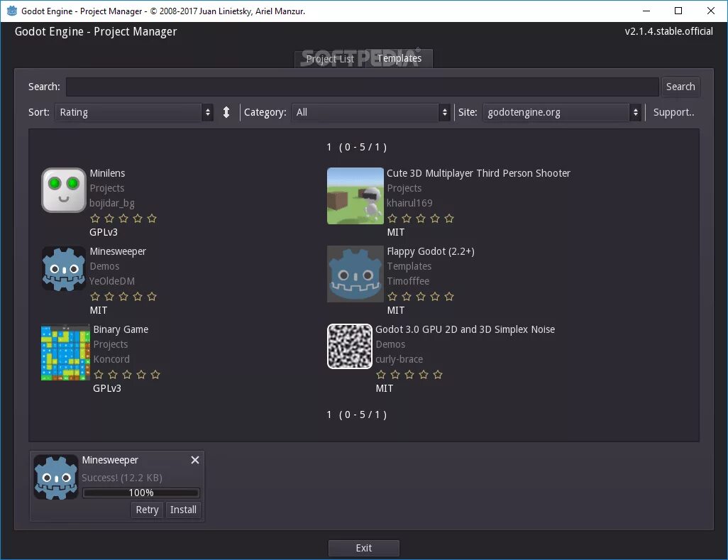Click the Exit button
Screen dimensions: 728x560
(363, 548)
